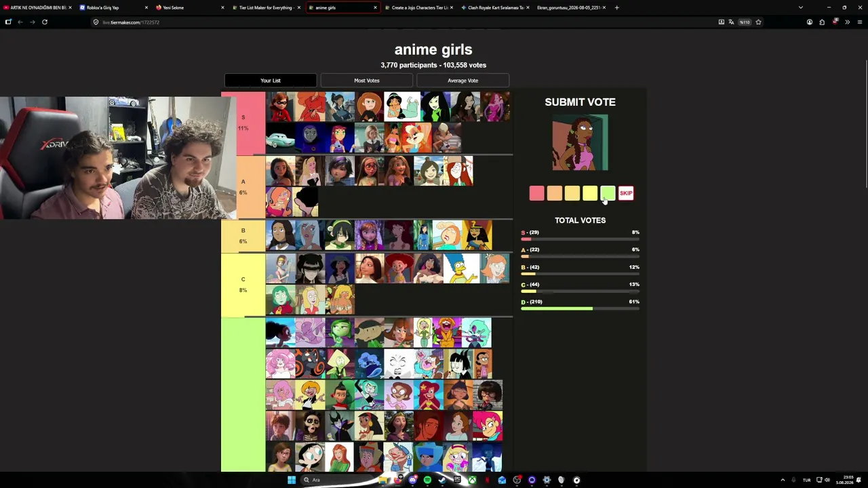Viewport: 868px width, 488px height.
Task: Click the character image under SUBMIT VOTE
Action: tap(580, 143)
